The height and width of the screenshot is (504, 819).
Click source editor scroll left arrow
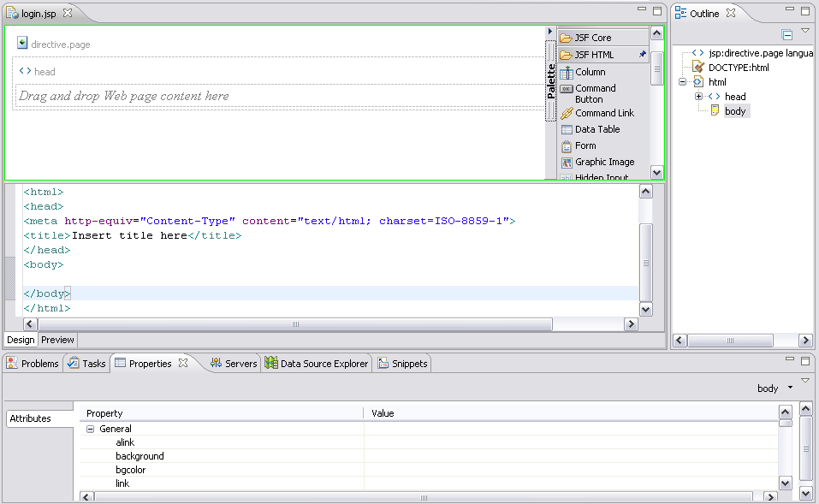[x=30, y=323]
